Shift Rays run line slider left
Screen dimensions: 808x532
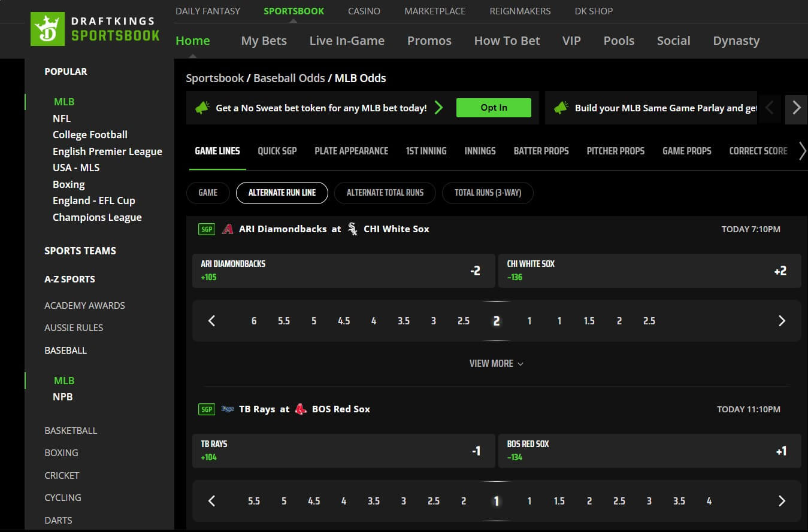[211, 501]
